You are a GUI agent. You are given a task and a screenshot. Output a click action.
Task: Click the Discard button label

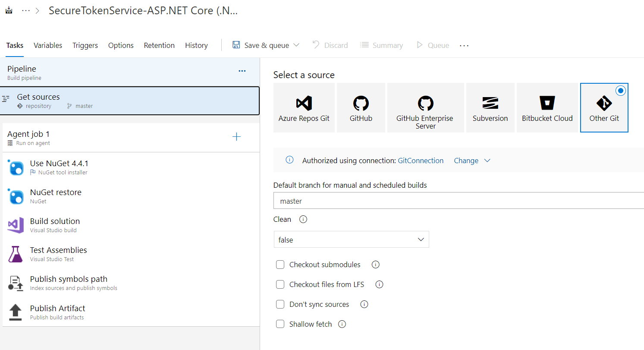click(x=336, y=45)
